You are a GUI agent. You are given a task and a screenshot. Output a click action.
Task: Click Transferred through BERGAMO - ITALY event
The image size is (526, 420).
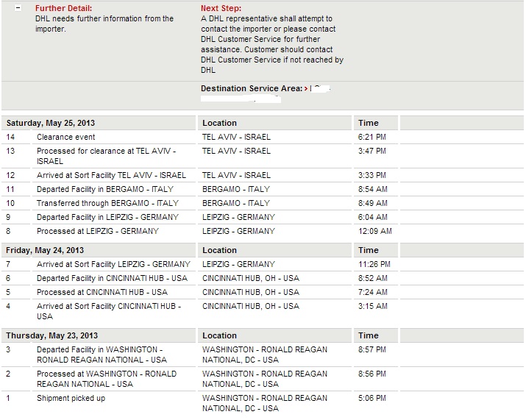click(x=107, y=203)
